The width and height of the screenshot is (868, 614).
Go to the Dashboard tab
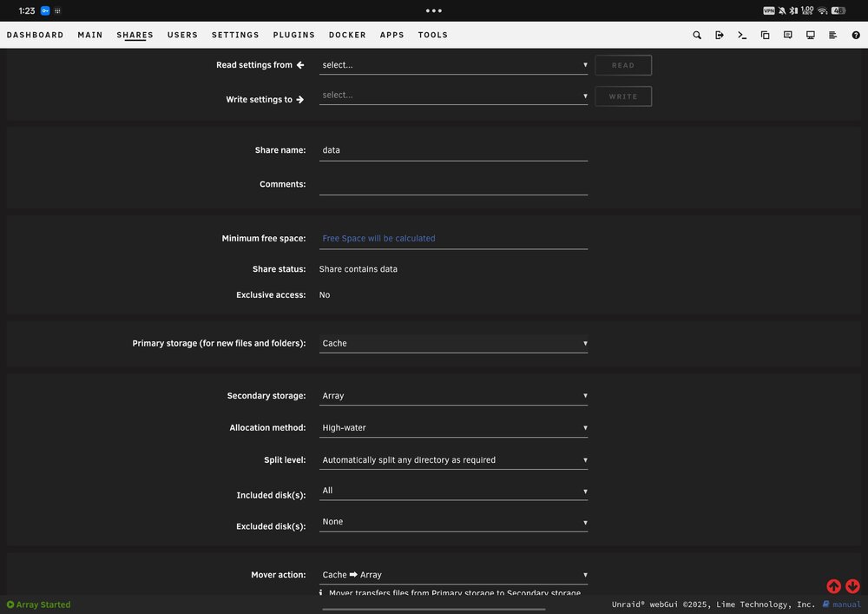point(35,35)
